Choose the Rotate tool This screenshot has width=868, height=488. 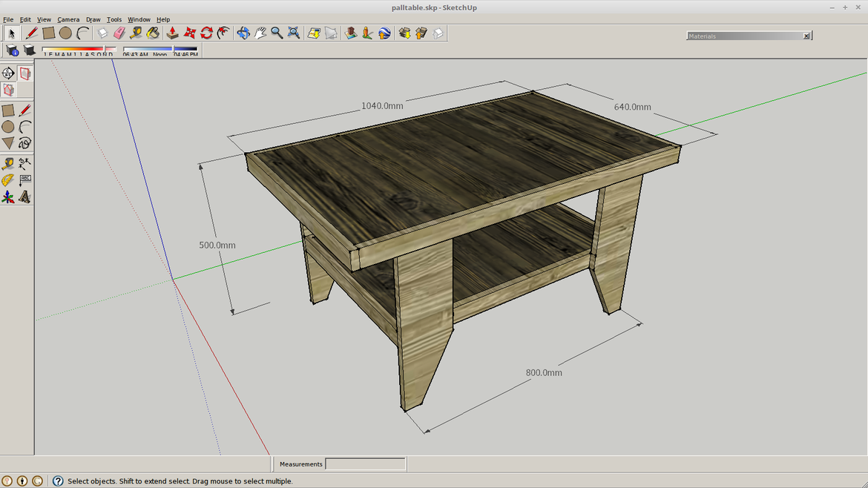[x=206, y=33]
